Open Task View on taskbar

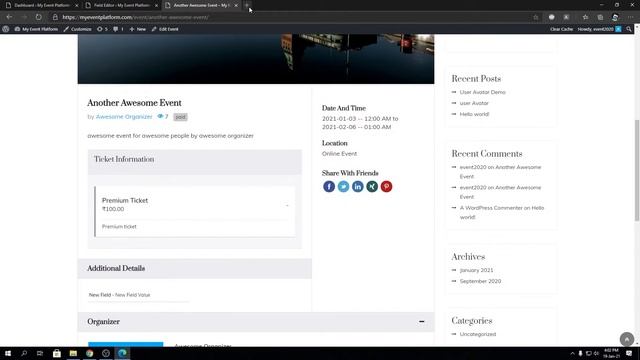pos(40,353)
